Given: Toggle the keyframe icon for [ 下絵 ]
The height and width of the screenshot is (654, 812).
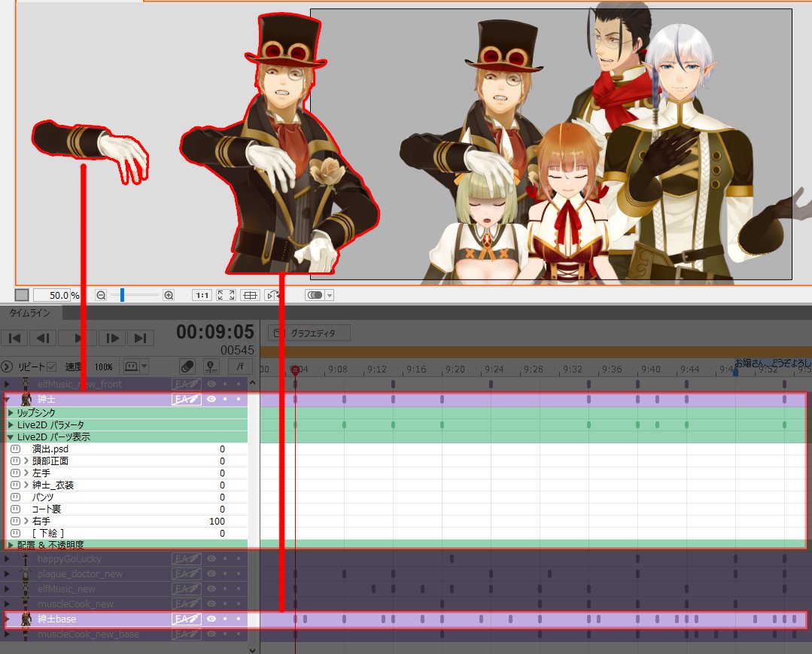Looking at the screenshot, I should 16,533.
